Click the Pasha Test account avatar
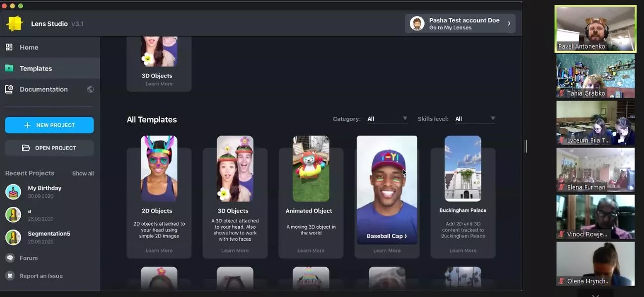644x297 pixels. [x=417, y=24]
